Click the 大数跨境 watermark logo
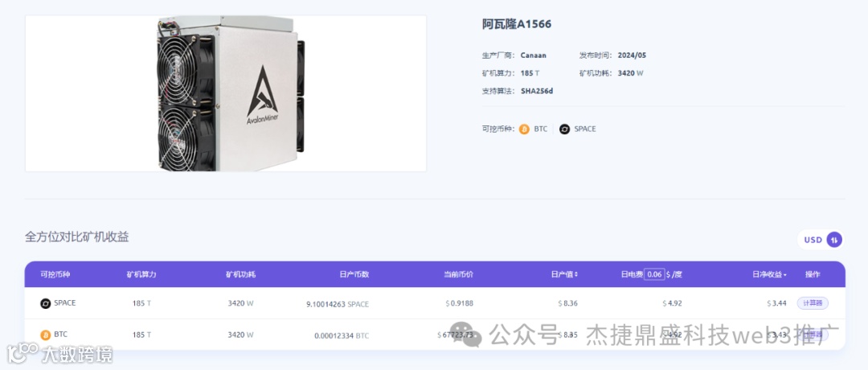868x370 pixels. tap(59, 353)
